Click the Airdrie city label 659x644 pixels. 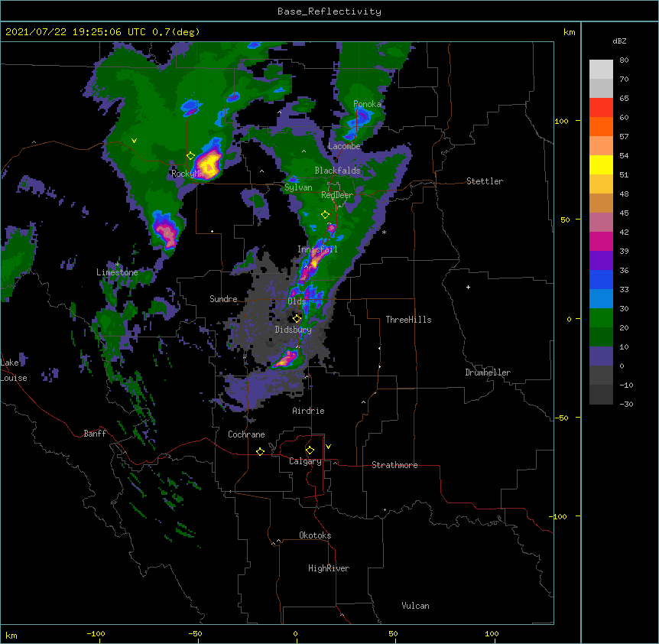308,411
